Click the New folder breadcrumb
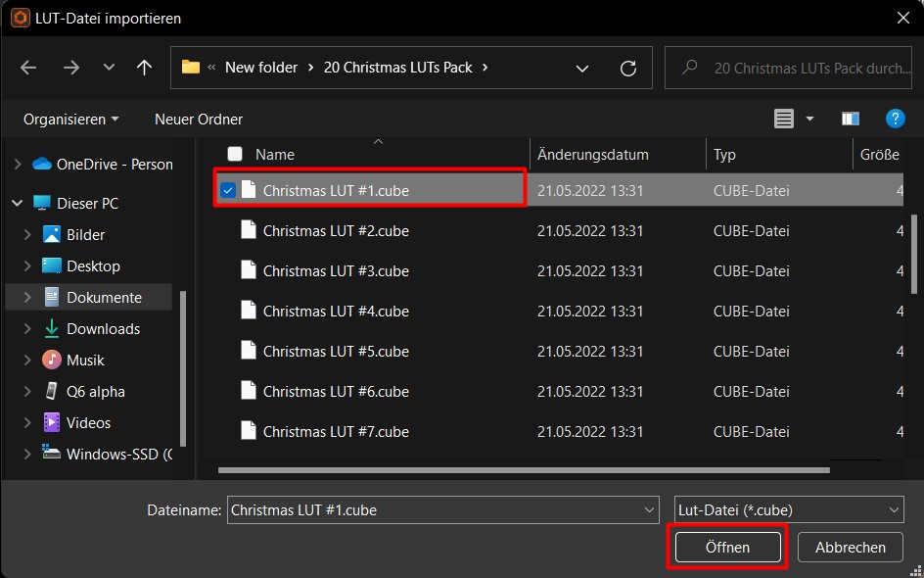Screen dimensions: 924x578 click(261, 68)
